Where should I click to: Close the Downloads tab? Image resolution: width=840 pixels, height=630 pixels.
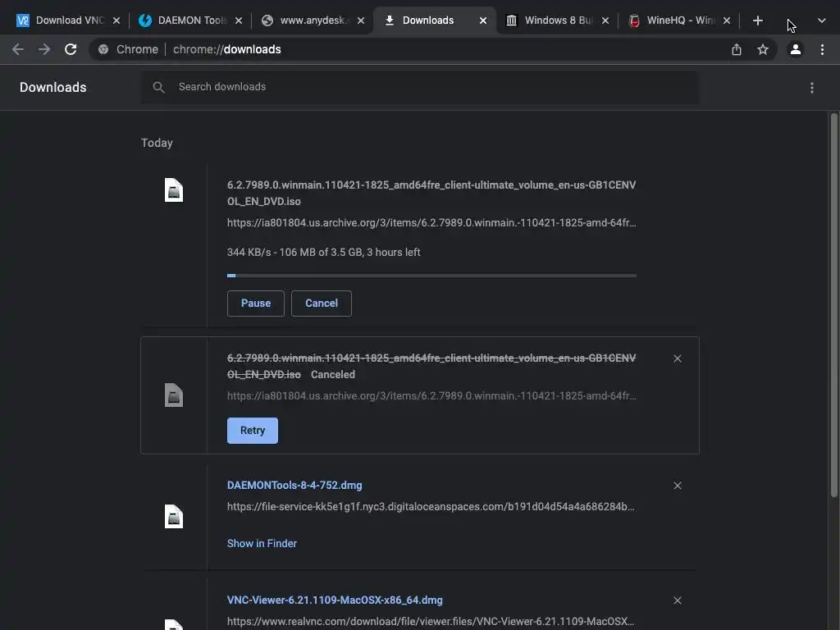pyautogui.click(x=482, y=21)
